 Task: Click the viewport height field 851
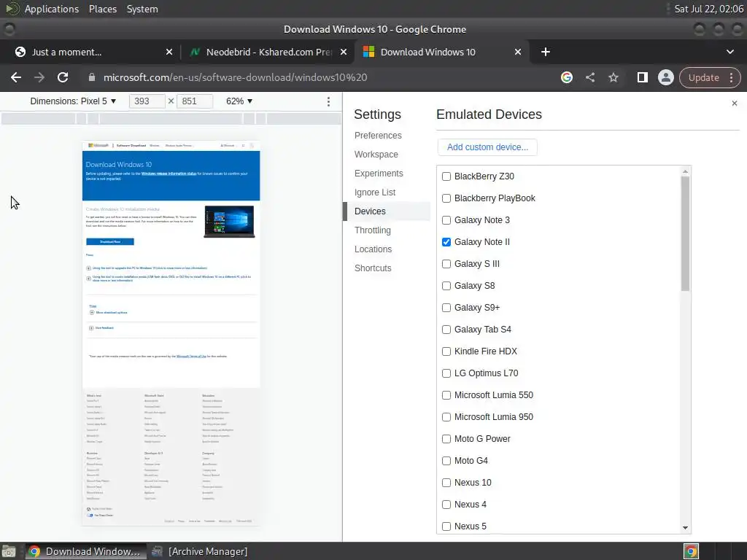pyautogui.click(x=194, y=101)
